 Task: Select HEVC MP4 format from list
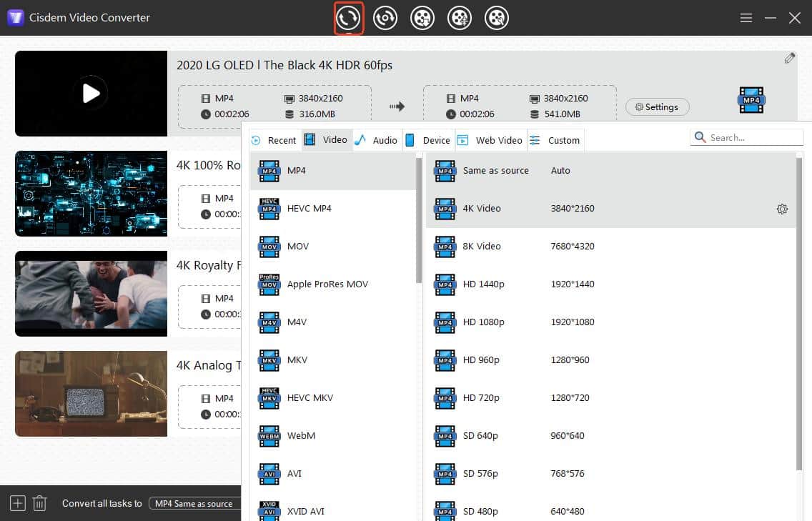point(309,209)
